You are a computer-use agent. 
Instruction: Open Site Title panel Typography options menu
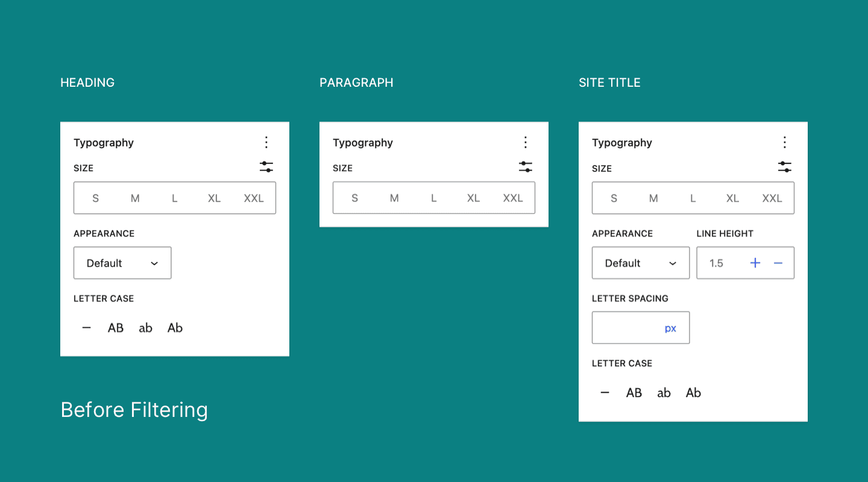point(785,142)
